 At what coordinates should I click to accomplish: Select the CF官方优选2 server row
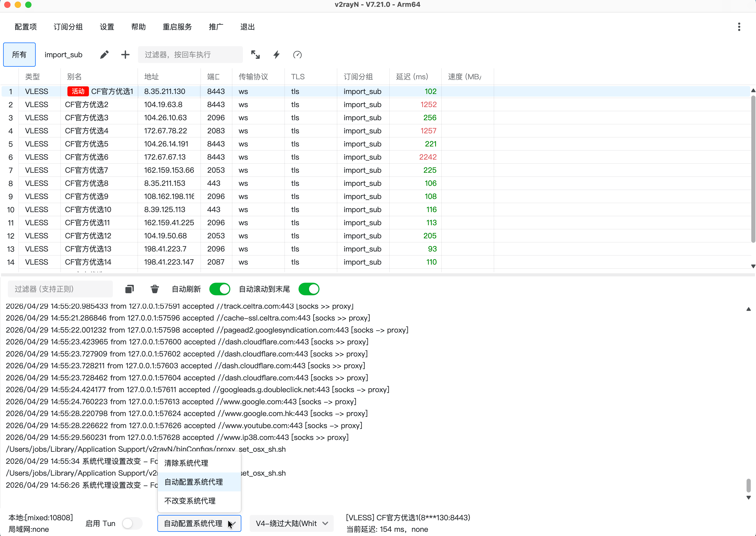376,105
